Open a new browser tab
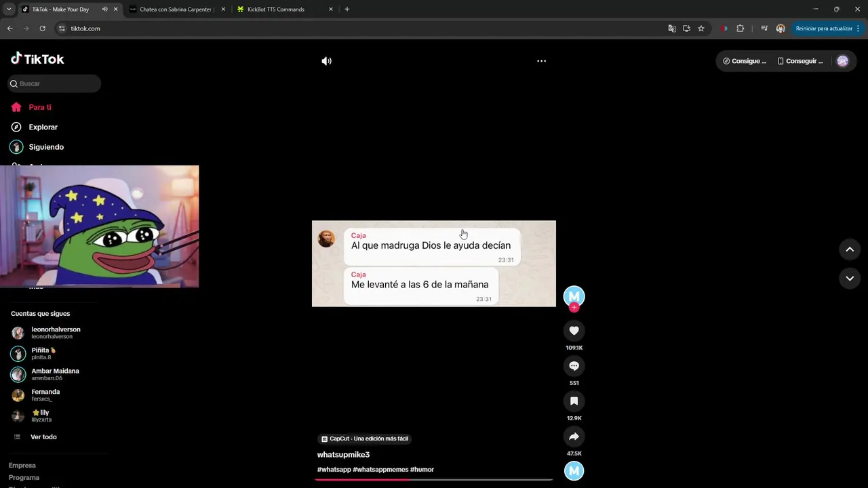 pos(347,9)
